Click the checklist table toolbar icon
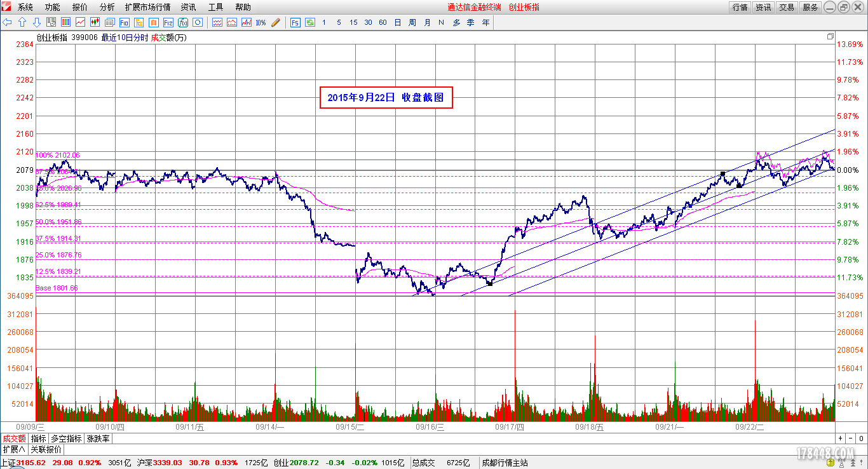This screenshot has width=868, height=469. tap(51, 22)
